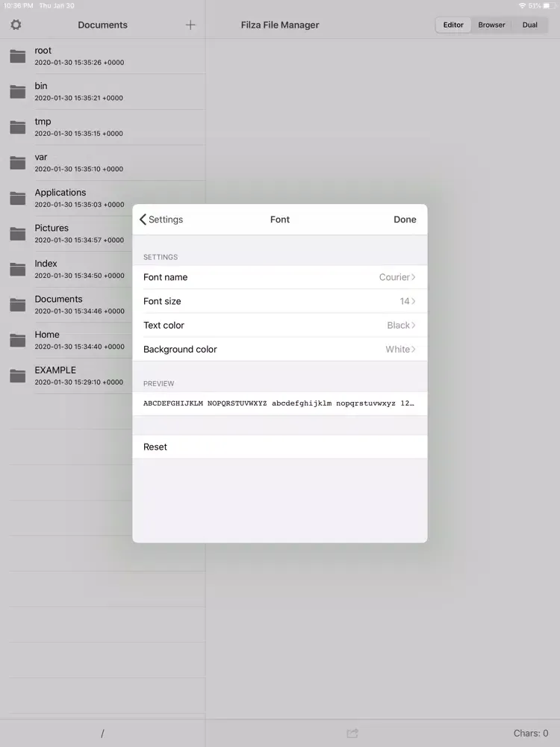Switch to the Editor tab
This screenshot has height=747, width=560.
point(453,25)
